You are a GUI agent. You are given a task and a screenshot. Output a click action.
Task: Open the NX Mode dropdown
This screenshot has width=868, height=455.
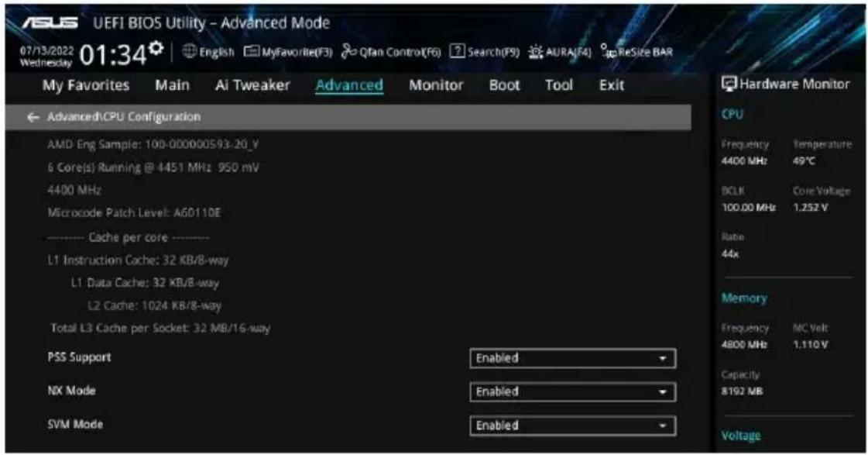tap(572, 391)
